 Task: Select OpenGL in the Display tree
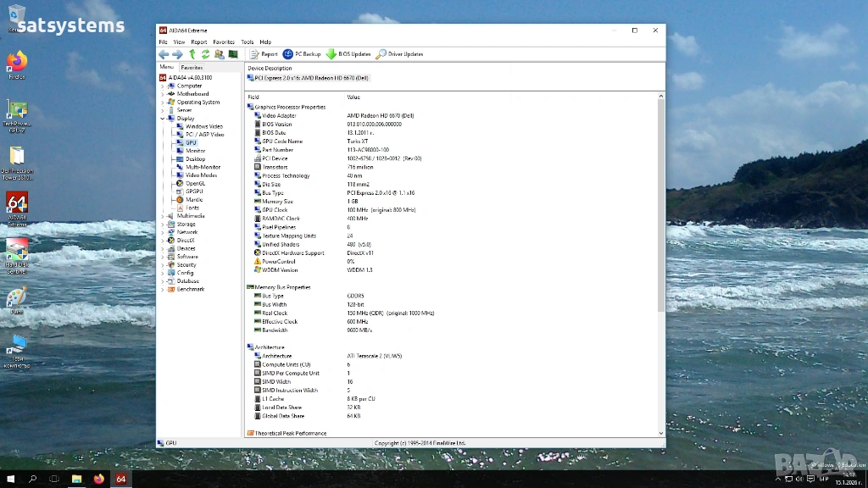(x=195, y=183)
